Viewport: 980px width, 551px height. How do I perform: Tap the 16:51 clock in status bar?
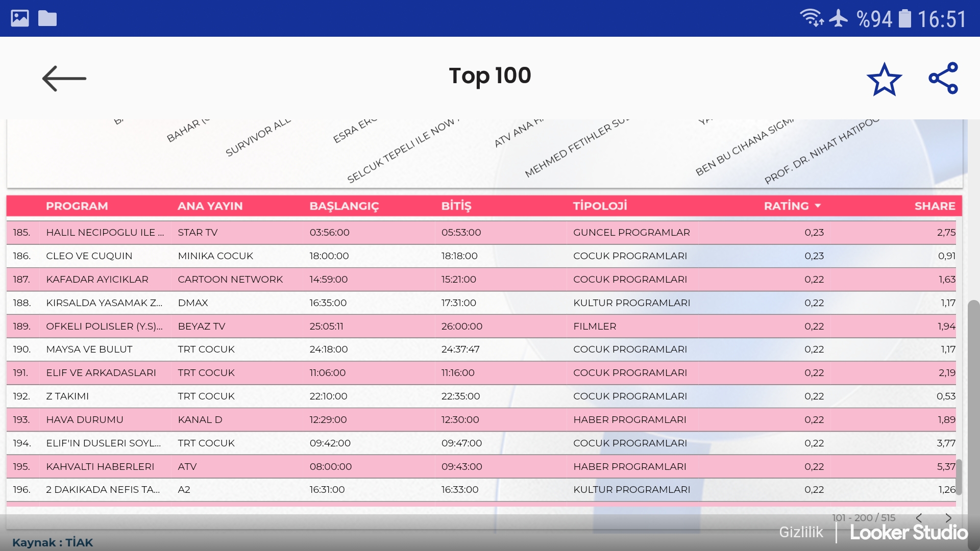tap(942, 19)
